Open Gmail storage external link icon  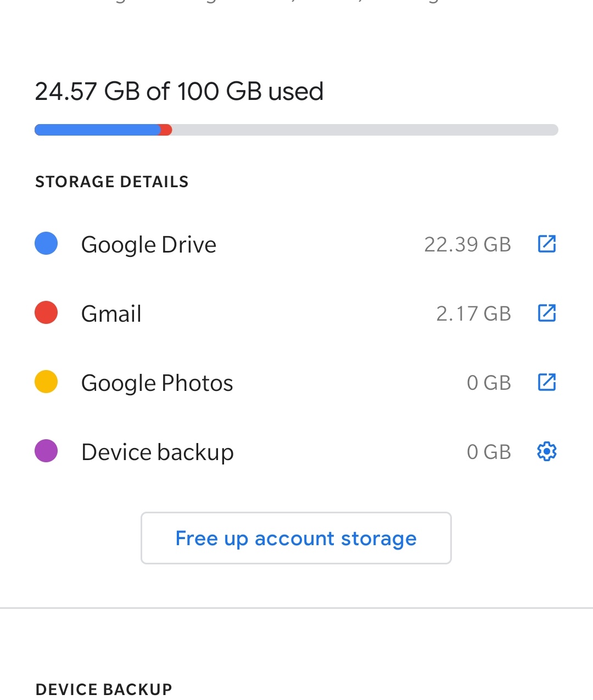[547, 313]
